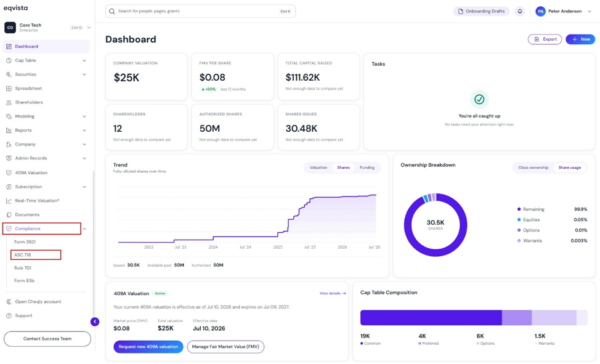Image resolution: width=600 pixels, height=364 pixels.
Task: Open Form 3921 under Compliance
Action: (x=25, y=242)
